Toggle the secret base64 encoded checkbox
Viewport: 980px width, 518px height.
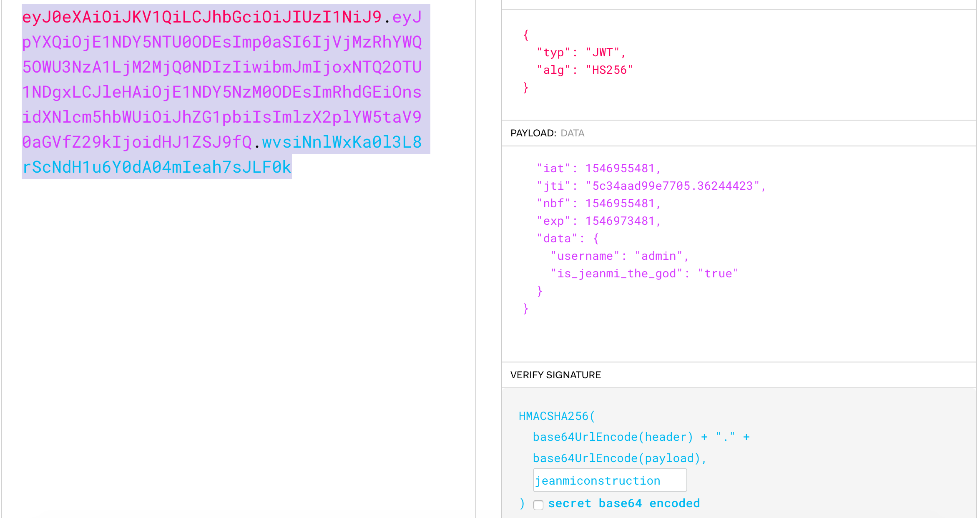(538, 505)
